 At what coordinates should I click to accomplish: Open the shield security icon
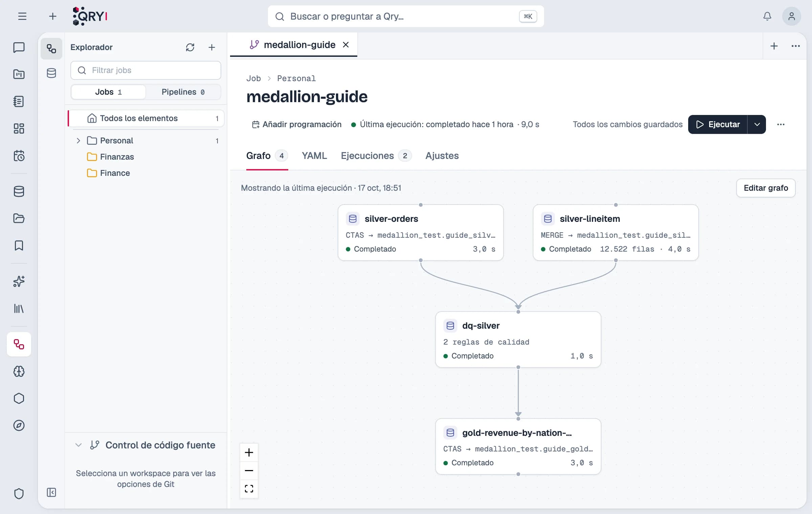(19, 494)
